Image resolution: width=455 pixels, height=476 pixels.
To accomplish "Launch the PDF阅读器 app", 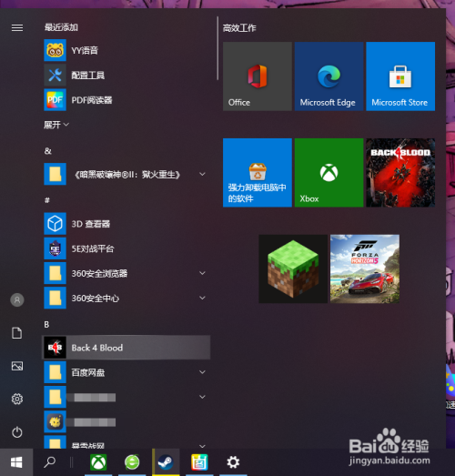I will point(126,100).
